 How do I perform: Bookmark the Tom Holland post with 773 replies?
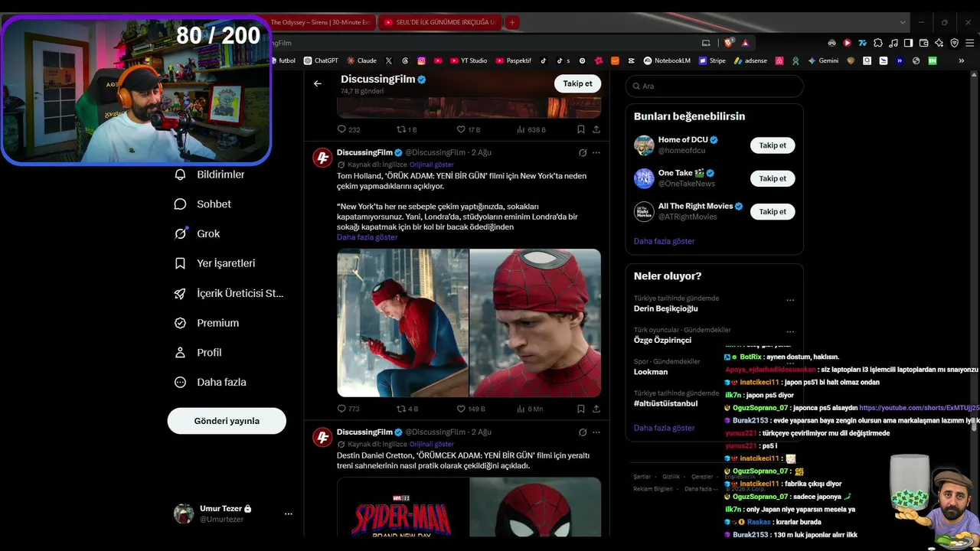[x=581, y=409]
